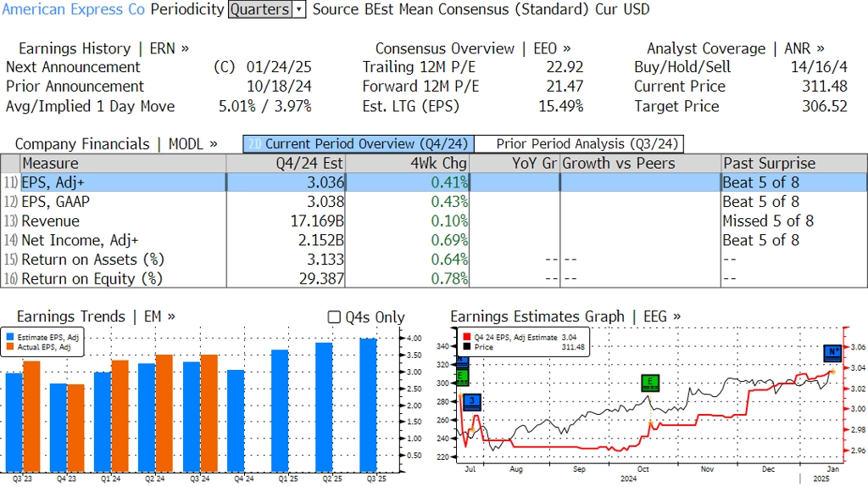Enable the Q4s Only checkbox

[x=334, y=317]
